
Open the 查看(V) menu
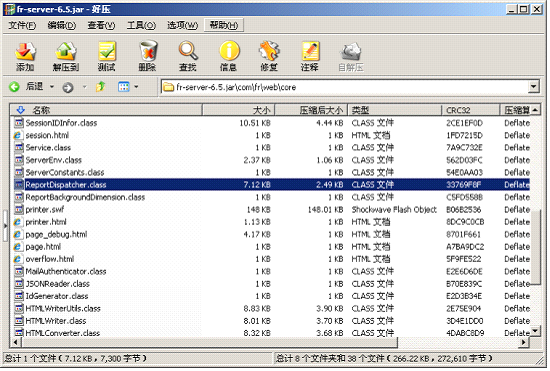[101, 25]
